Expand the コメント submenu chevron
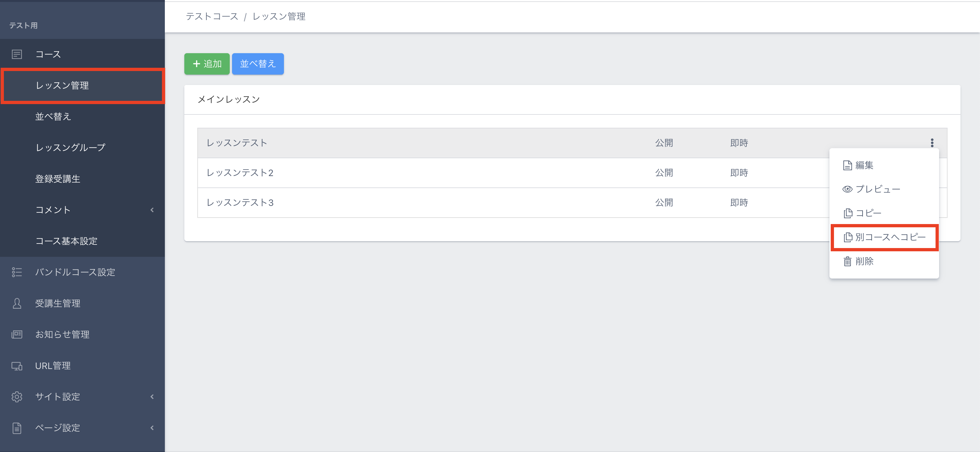This screenshot has height=452, width=980. tap(152, 210)
